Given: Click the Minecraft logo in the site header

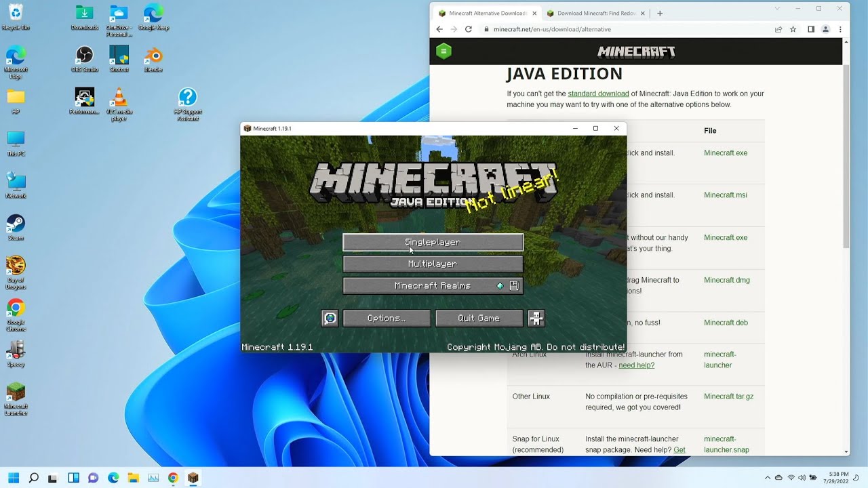Looking at the screenshot, I should click(x=636, y=52).
